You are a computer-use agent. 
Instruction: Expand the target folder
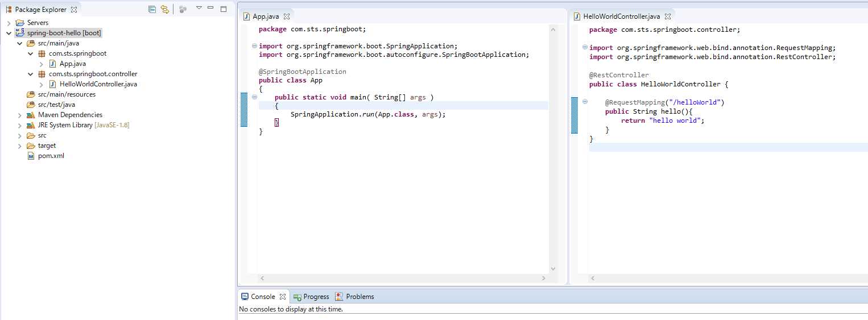coord(19,146)
